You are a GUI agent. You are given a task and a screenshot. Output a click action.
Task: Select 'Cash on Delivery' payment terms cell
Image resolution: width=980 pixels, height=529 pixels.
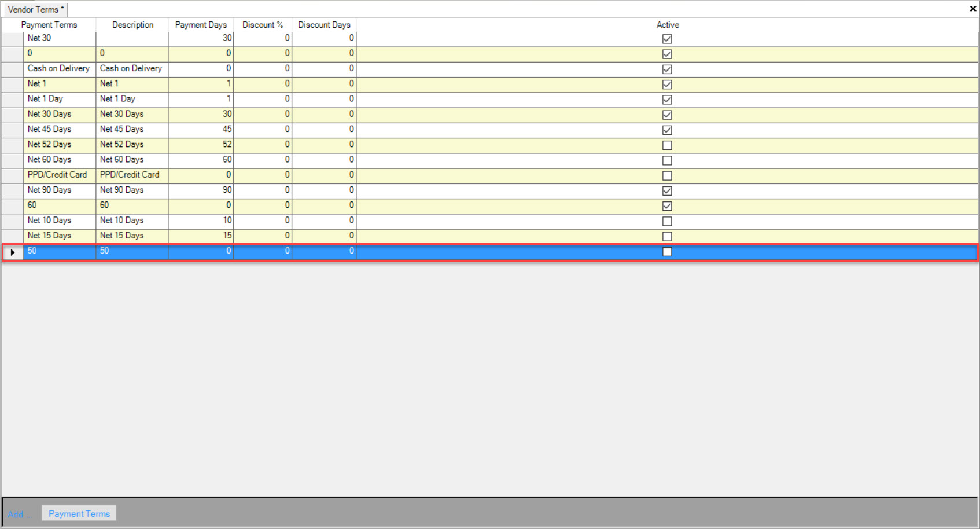(60, 69)
